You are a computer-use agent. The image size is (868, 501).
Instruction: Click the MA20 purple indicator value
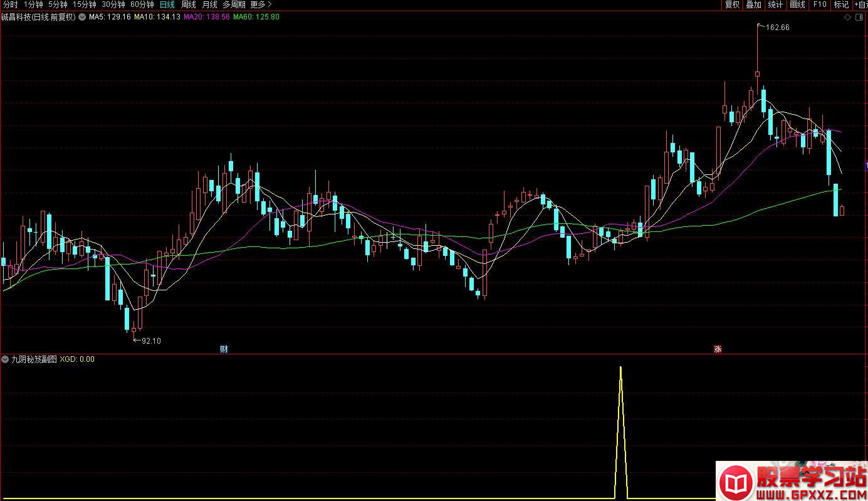[x=206, y=17]
